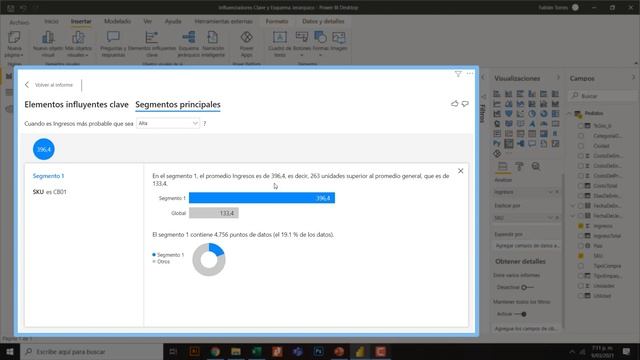Uncheck the SKU field checkbox
640x360 pixels.
tap(580, 256)
